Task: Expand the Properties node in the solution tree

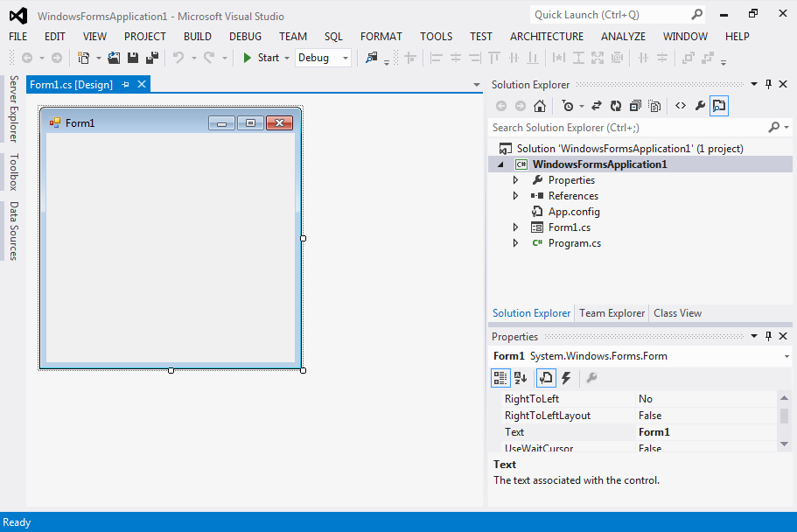Action: coord(515,180)
